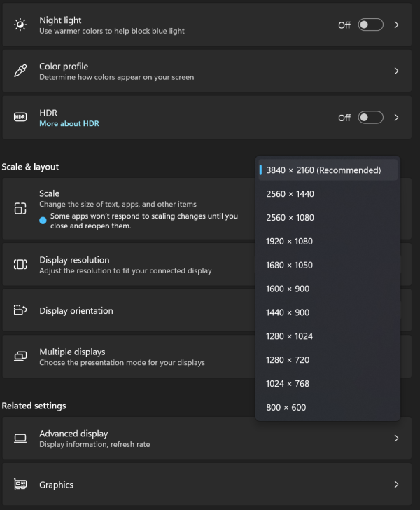Open the Color profile row title
The width and height of the screenshot is (420, 510).
(x=64, y=67)
